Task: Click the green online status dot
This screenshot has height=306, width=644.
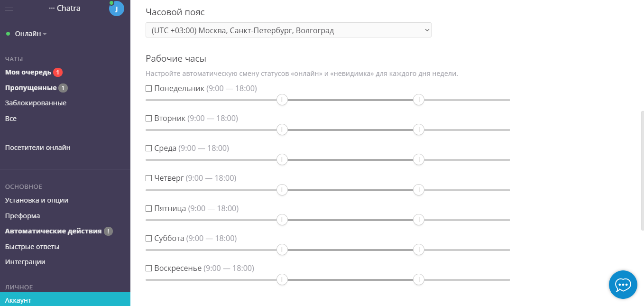Action: tap(8, 34)
